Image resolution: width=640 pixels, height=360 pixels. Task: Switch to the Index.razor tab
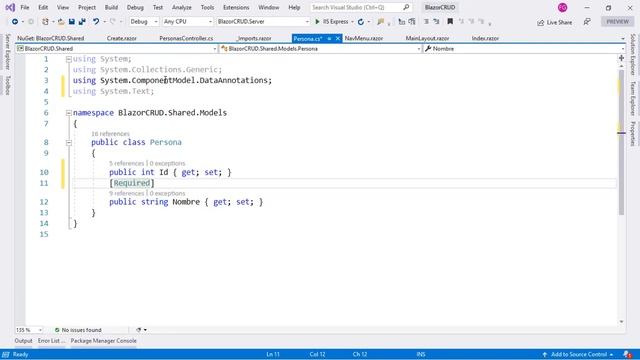485,38
